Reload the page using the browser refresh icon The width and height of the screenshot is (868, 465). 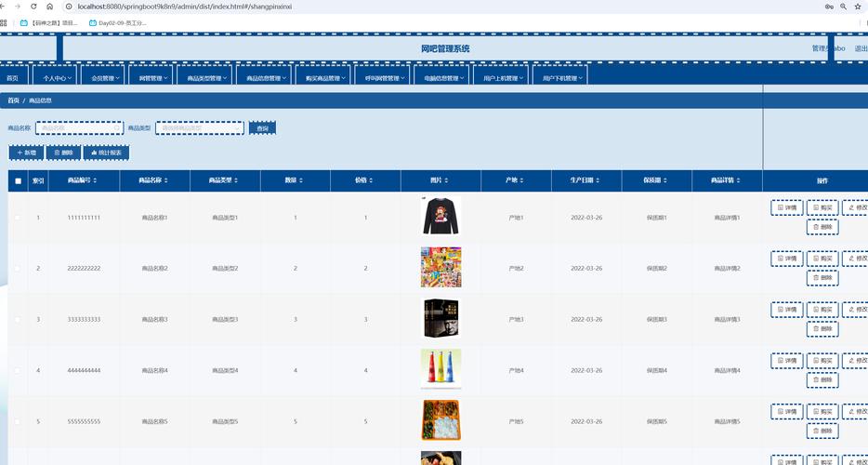[33, 7]
